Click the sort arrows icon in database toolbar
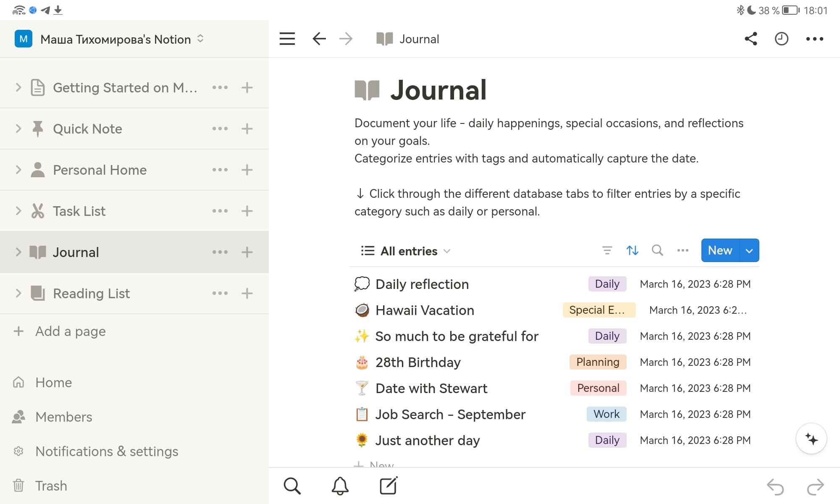The width and height of the screenshot is (840, 504). (632, 251)
